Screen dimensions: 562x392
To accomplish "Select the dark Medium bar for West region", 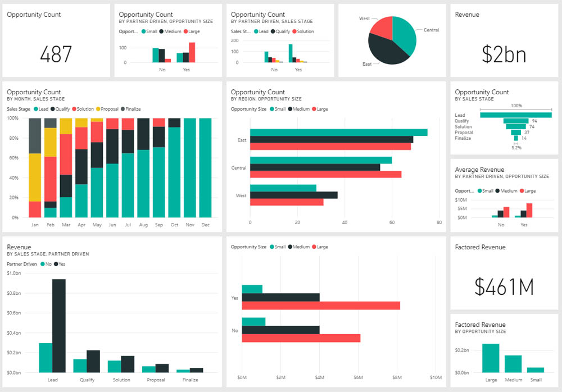I will [294, 195].
